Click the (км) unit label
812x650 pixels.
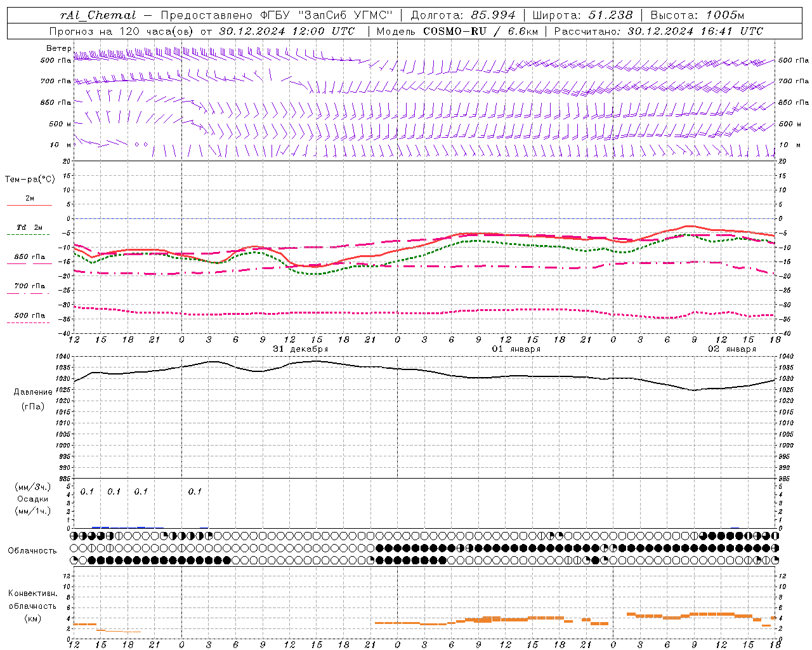click(32, 618)
